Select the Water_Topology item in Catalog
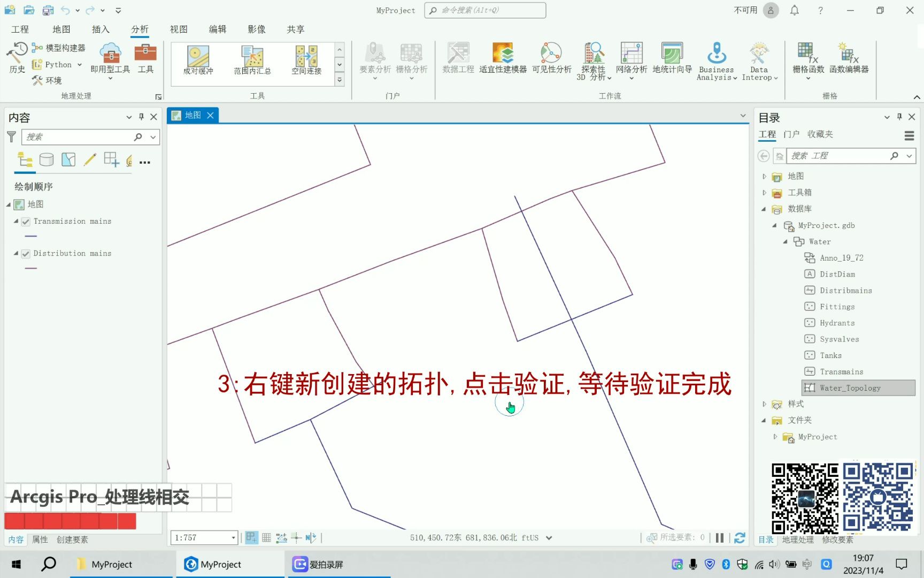 point(850,387)
